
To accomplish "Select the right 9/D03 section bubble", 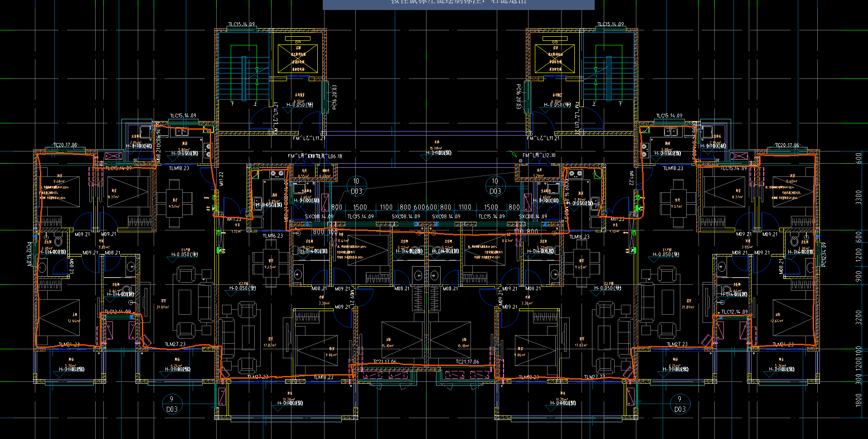I will pos(679,404).
